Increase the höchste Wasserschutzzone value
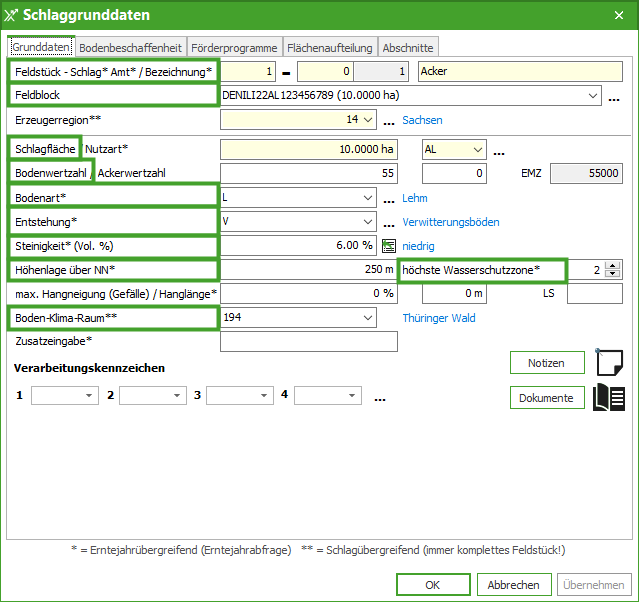Screen dimensions: 639x602 tap(613, 265)
